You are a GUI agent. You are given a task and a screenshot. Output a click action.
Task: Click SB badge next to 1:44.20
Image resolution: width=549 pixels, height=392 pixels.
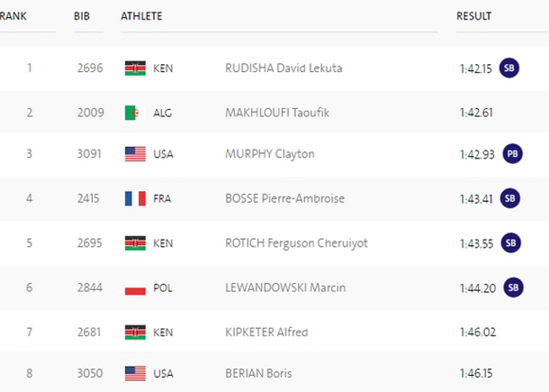[x=512, y=287]
